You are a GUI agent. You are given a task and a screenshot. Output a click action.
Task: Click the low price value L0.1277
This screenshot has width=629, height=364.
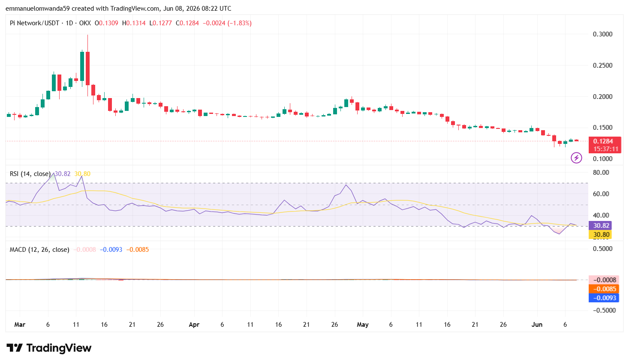[x=160, y=23]
